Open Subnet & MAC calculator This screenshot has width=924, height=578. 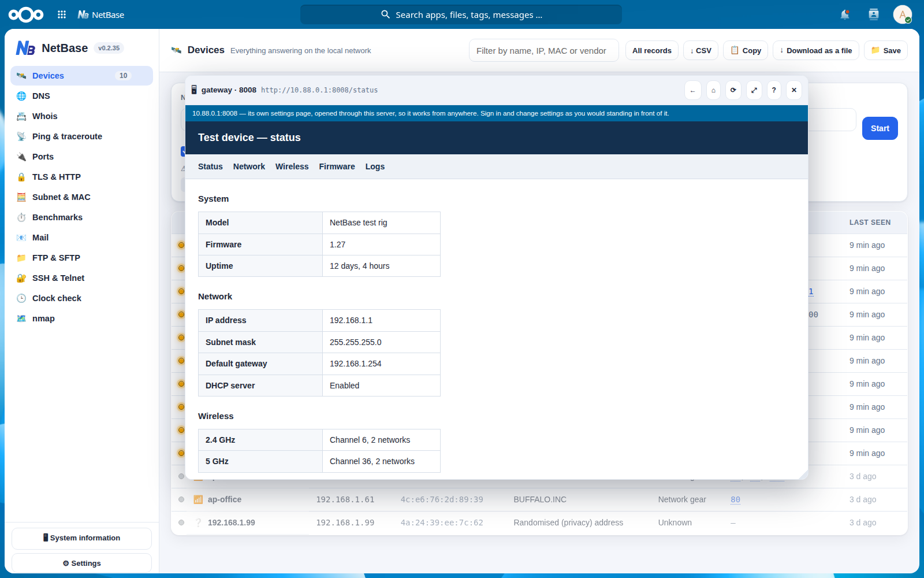(x=81, y=197)
